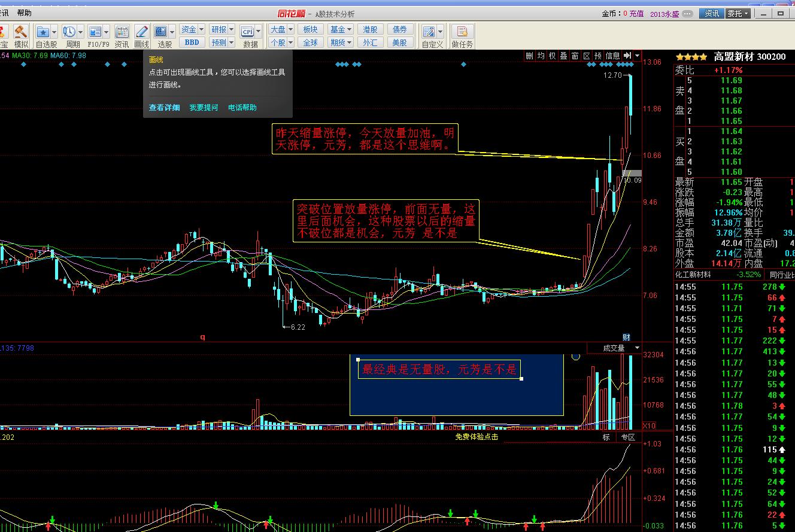Open the 研报 research dropdown
The image size is (795, 532).
[222, 29]
